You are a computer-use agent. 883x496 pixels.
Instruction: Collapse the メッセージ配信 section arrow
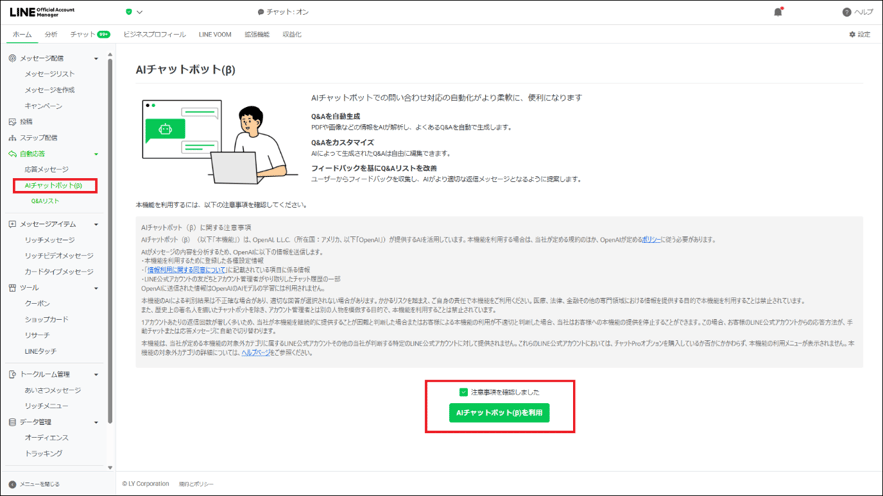tap(96, 59)
